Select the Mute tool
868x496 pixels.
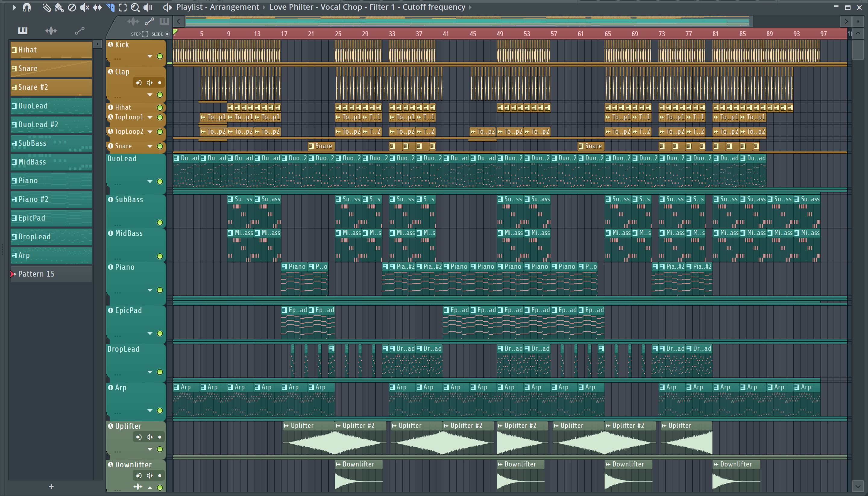tap(84, 7)
